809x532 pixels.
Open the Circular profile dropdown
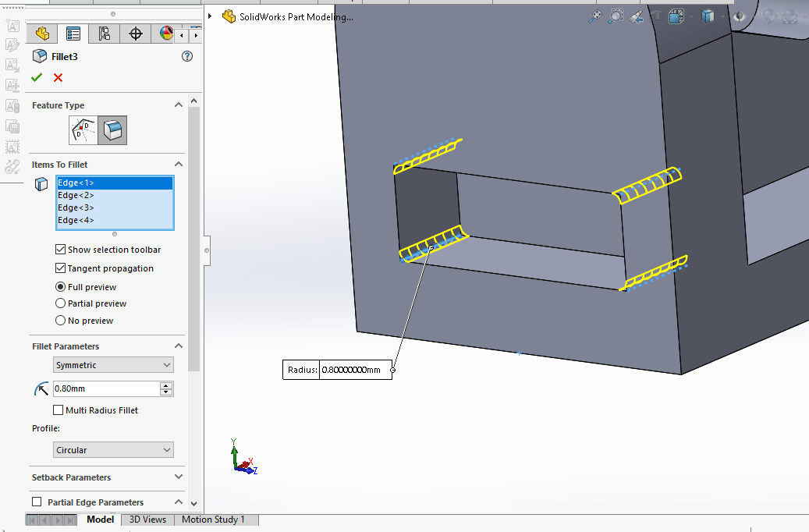tap(114, 450)
